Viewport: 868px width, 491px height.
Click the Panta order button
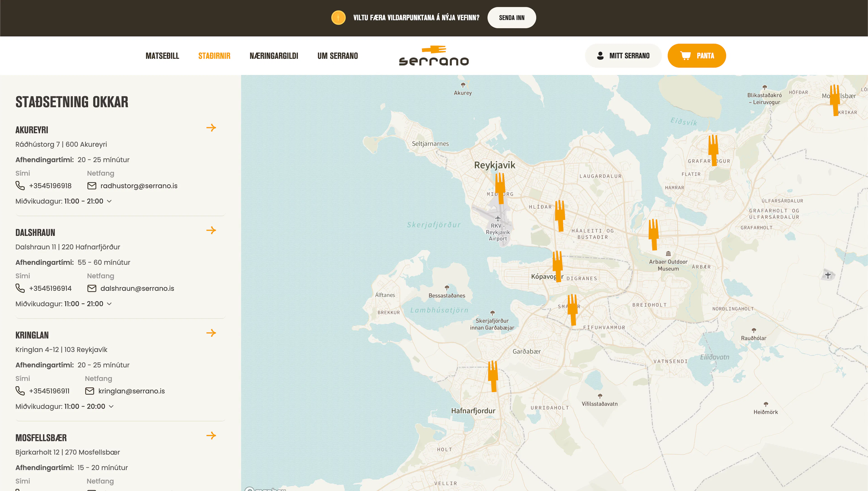pyautogui.click(x=697, y=56)
